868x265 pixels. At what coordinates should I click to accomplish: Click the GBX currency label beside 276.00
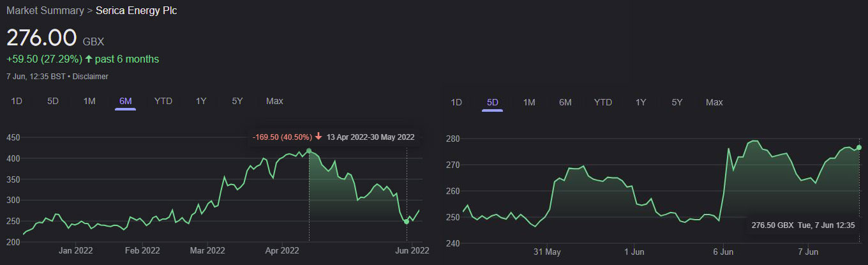point(93,42)
